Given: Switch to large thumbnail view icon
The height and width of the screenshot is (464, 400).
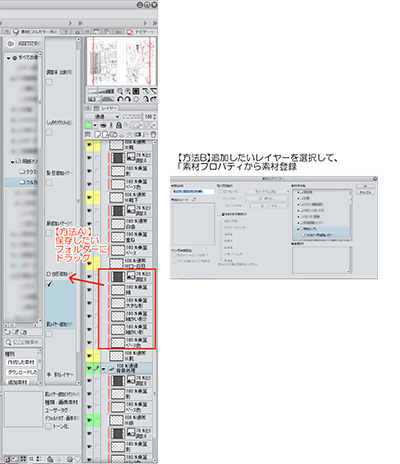Looking at the screenshot, I should click(x=23, y=459).
